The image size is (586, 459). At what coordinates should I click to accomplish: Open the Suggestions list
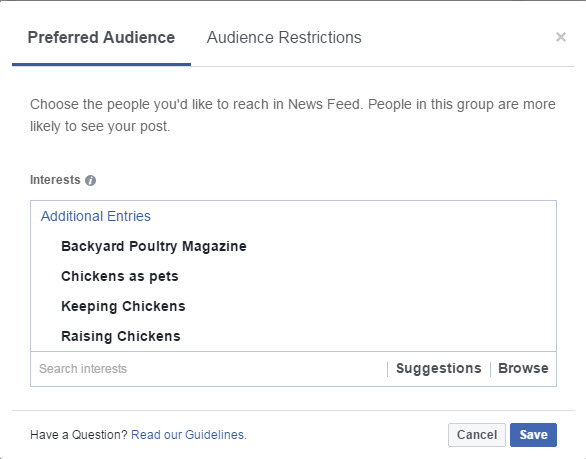pos(439,369)
